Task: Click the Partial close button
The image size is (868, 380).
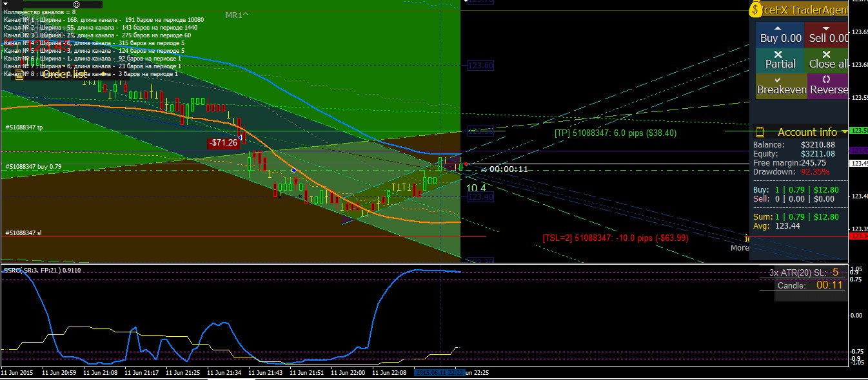Action: (780, 61)
